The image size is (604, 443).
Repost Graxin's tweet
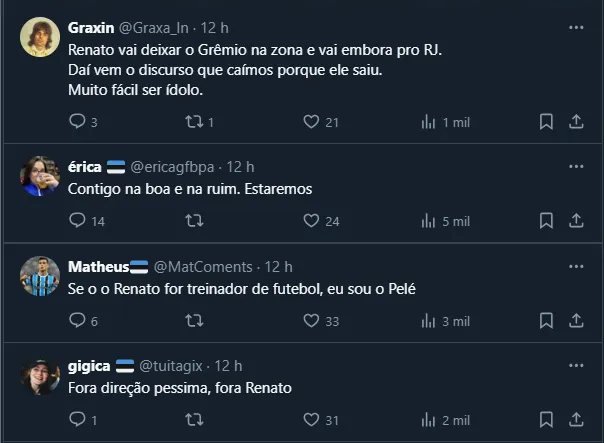[195, 122]
